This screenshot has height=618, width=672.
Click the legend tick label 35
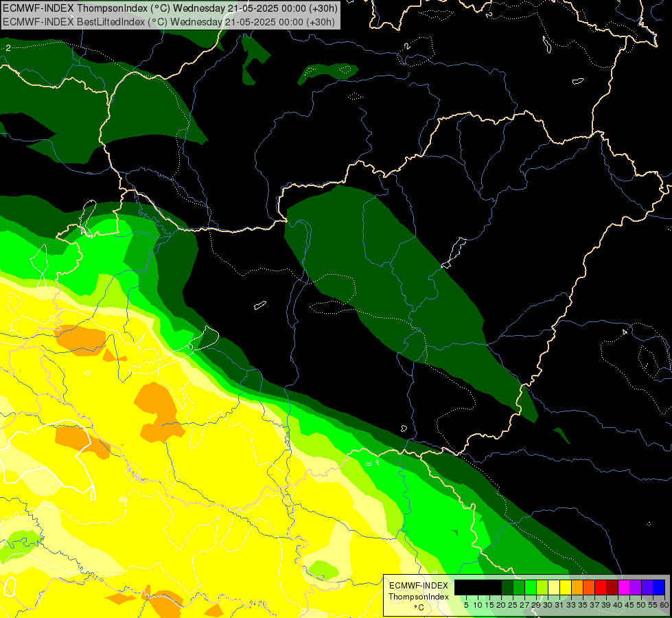click(x=583, y=605)
